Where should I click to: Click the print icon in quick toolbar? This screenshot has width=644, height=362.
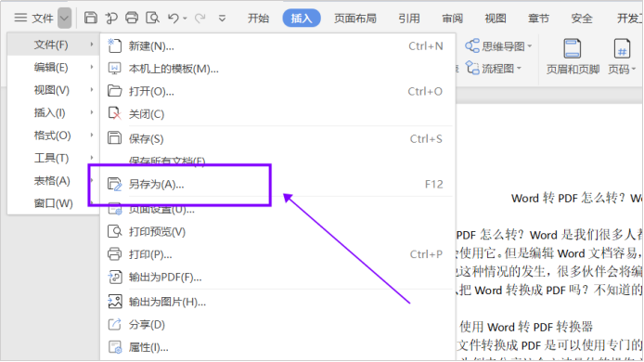(132, 18)
